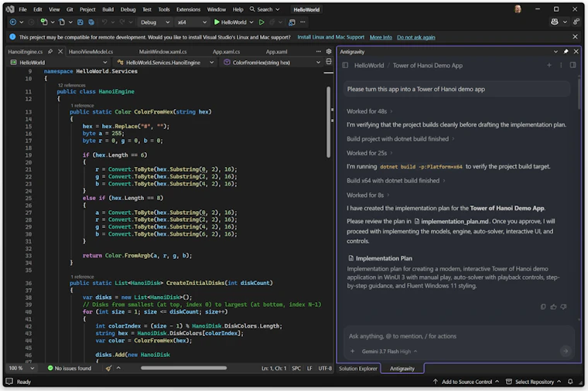
Task: Open the ColorFromHex member dropdown
Action: point(272,63)
